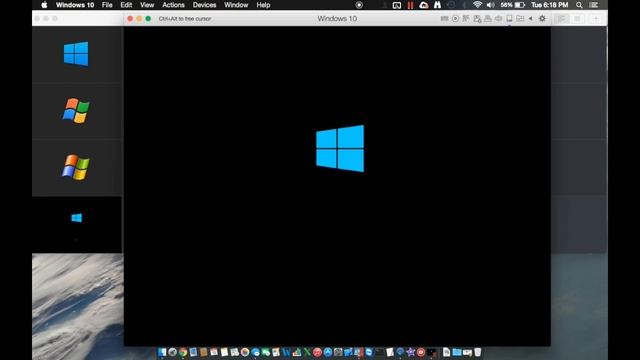640x360 pixels.
Task: Open the View menu in menu bar
Action: click(147, 5)
